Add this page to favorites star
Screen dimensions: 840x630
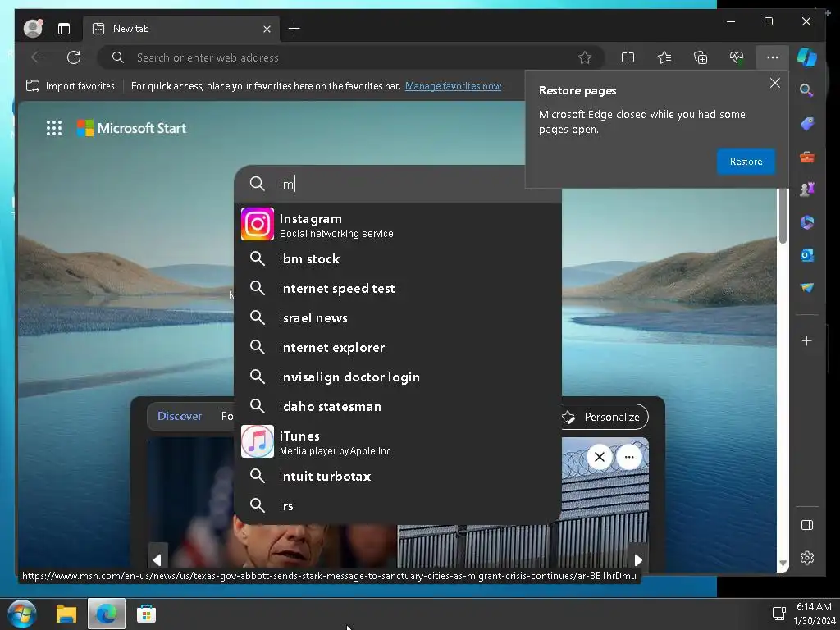584,57
